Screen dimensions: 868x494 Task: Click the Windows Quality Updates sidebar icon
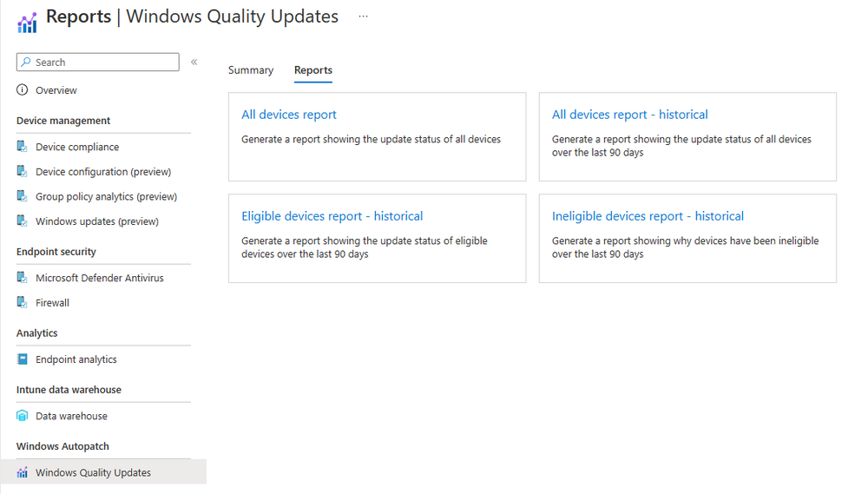[23, 472]
